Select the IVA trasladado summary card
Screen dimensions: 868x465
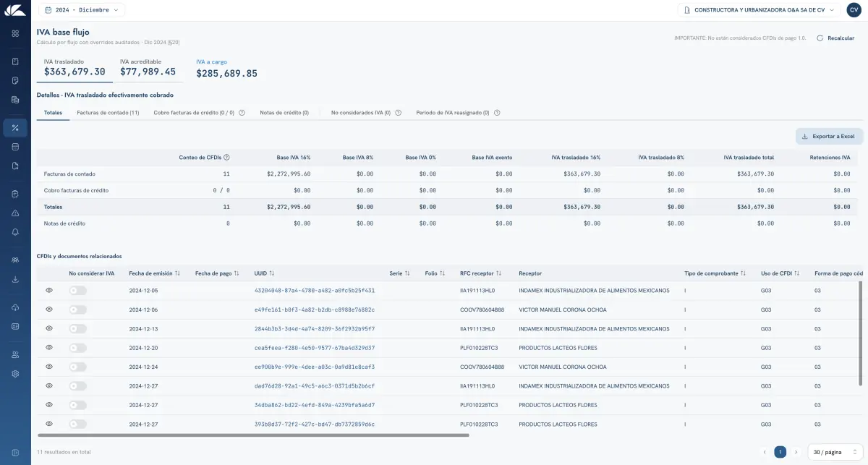coord(75,68)
